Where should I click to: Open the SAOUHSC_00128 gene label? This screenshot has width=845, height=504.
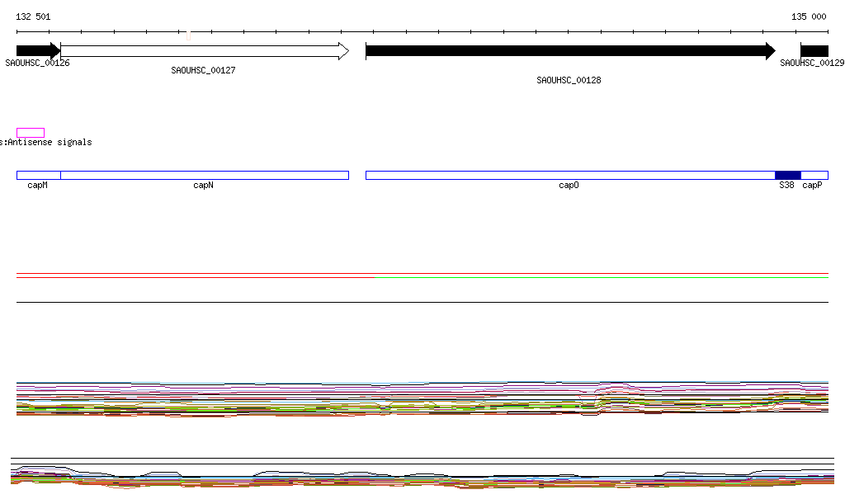coord(569,81)
